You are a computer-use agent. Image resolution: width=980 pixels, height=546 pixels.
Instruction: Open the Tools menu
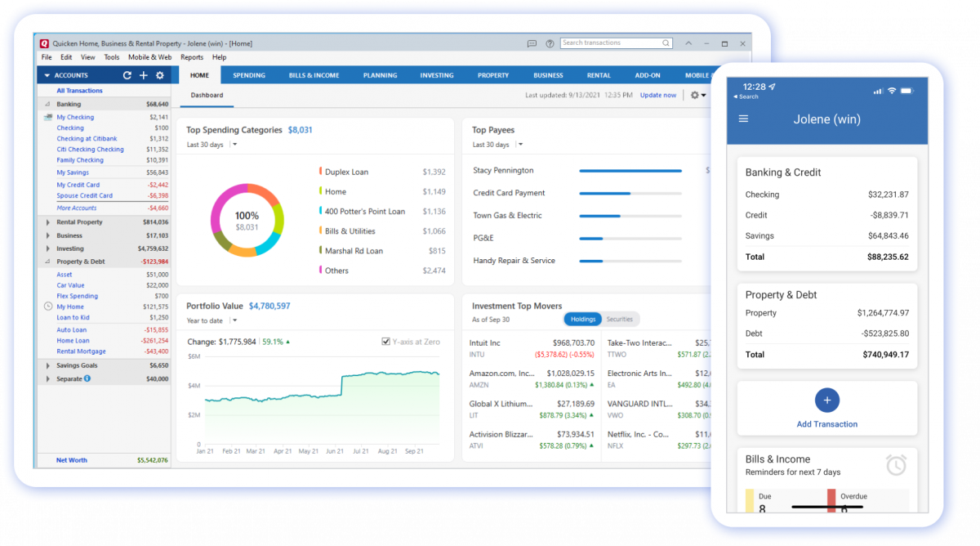click(112, 57)
